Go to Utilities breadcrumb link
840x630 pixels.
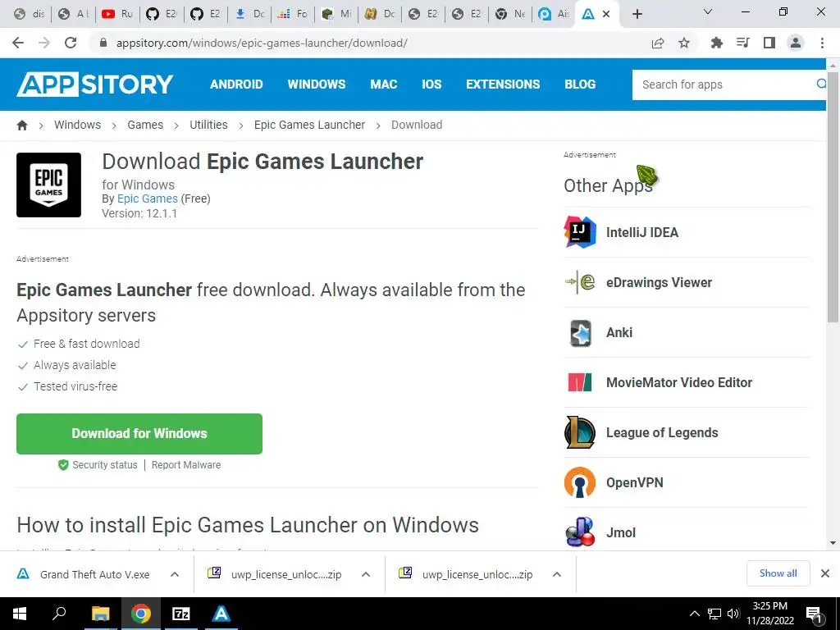208,125
